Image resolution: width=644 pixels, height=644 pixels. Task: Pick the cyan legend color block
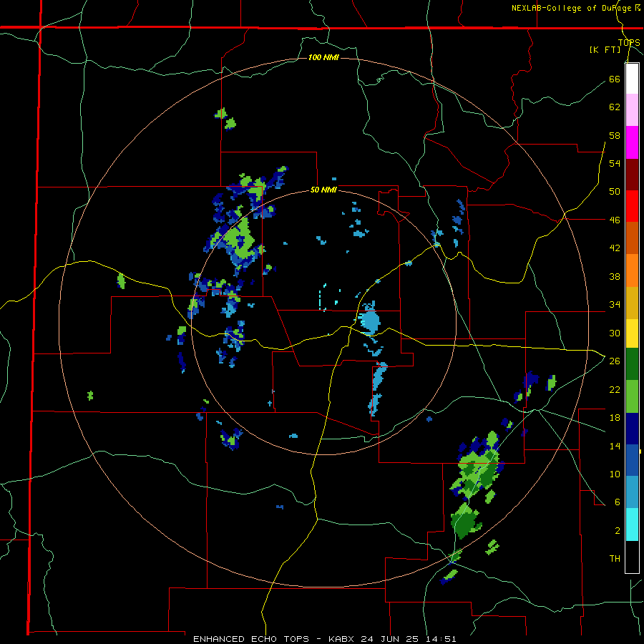click(632, 525)
